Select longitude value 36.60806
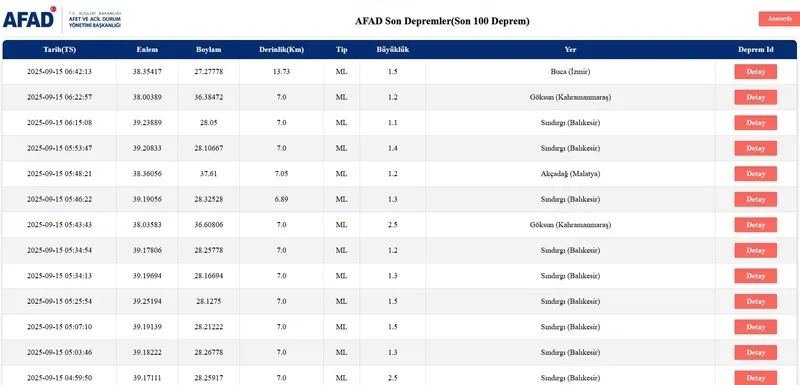This screenshot has width=800, height=385. point(209,224)
